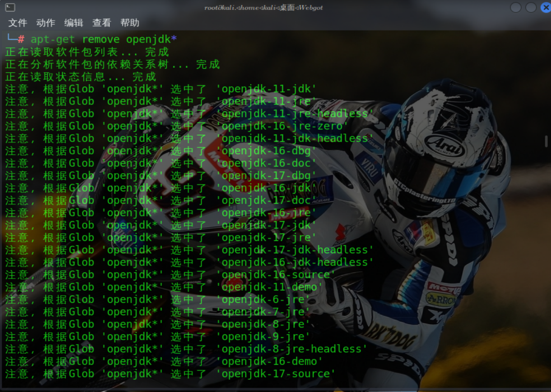The width and height of the screenshot is (551, 392).
Task: Click the text 'openjdk-17-source'
Action: [275, 374]
